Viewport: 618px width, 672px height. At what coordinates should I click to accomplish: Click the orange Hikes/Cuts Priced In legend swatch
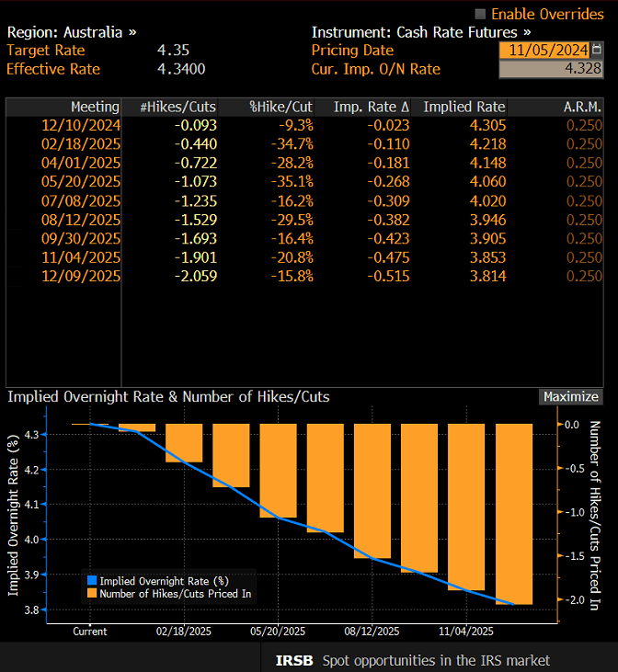(x=90, y=594)
